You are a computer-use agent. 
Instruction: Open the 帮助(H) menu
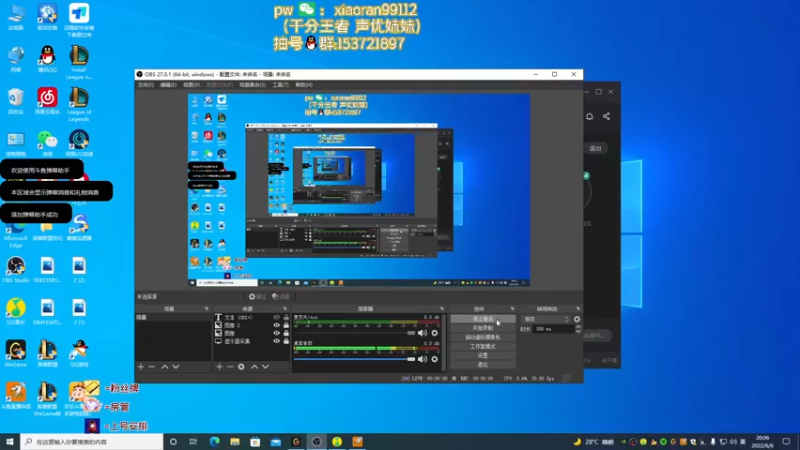[x=304, y=85]
